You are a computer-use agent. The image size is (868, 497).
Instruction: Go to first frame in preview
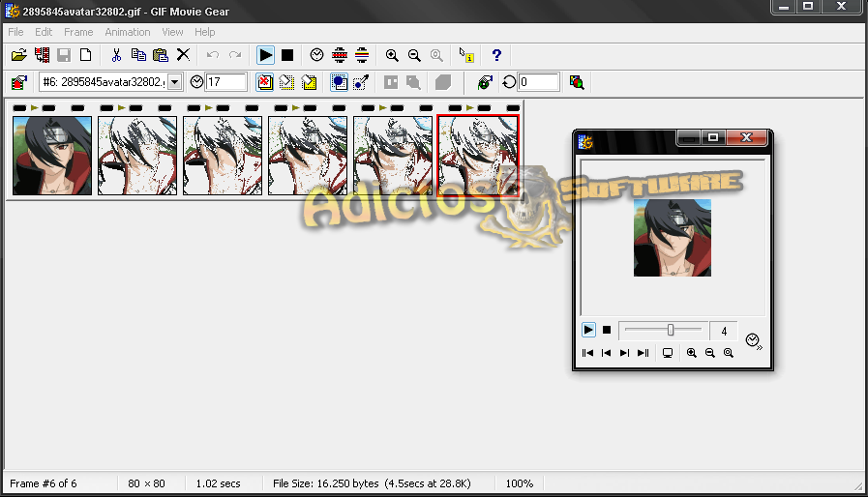[x=588, y=353]
